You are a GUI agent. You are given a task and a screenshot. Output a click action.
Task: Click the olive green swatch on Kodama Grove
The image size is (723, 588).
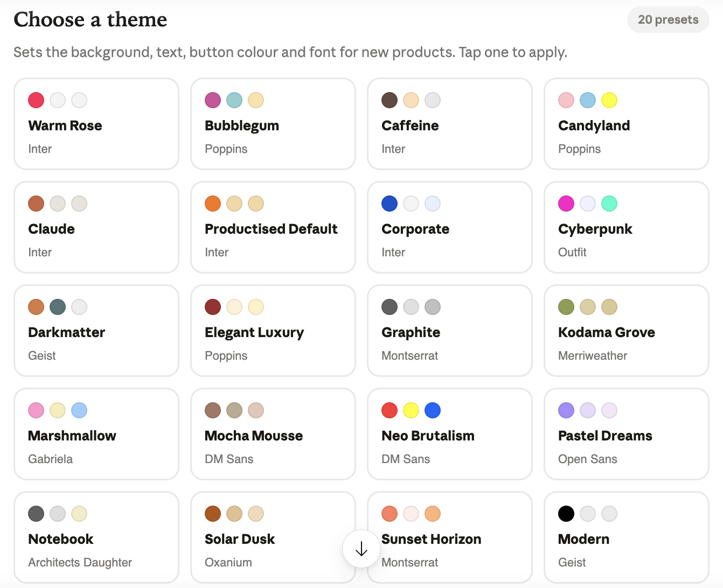point(566,307)
